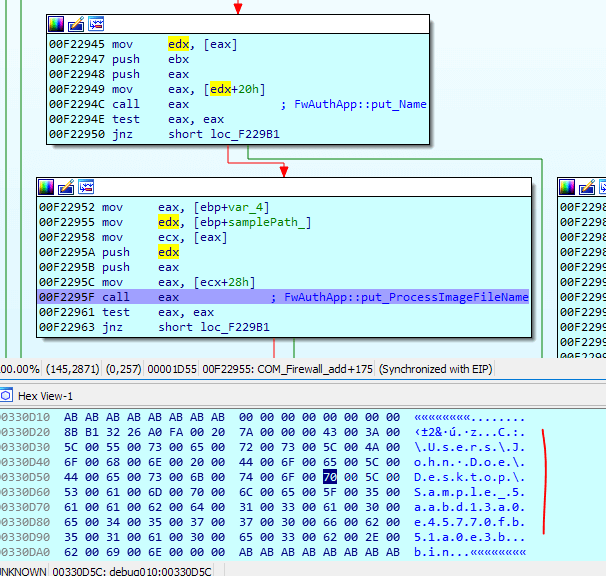
Task: Click group nodes icon in 00F22952 block
Action: coord(86,187)
